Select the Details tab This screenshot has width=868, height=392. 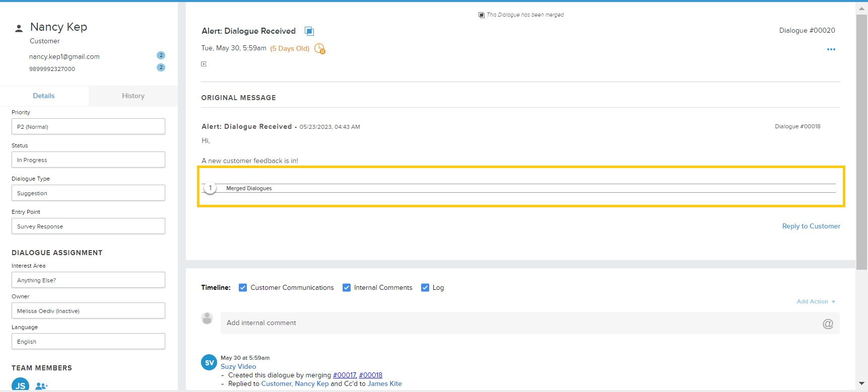click(44, 96)
